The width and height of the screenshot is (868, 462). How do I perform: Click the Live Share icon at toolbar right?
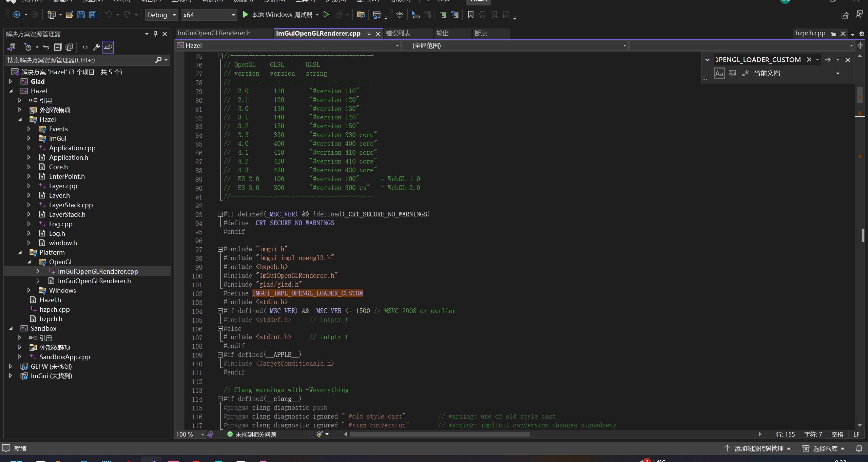(845, 15)
